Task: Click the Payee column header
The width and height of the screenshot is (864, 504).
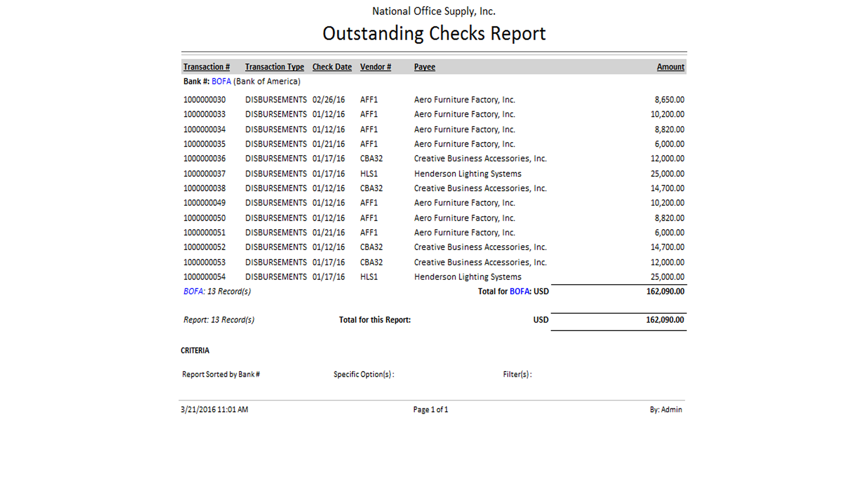Action: (x=424, y=67)
